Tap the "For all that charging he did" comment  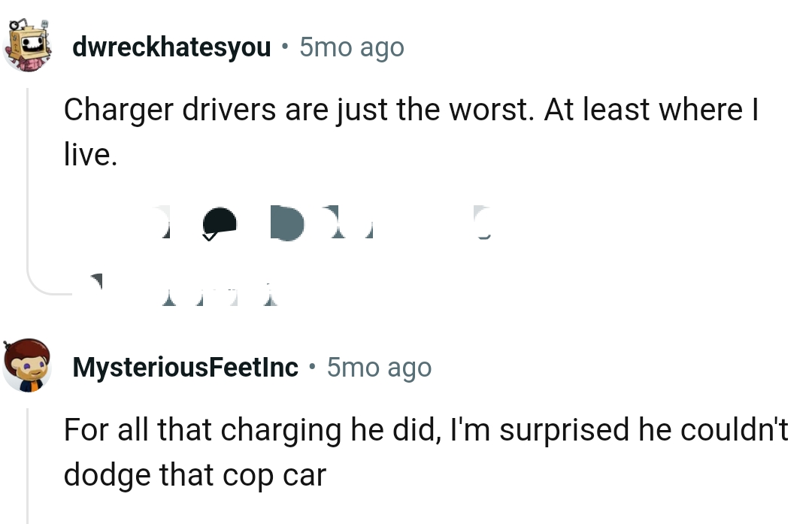pos(426,429)
